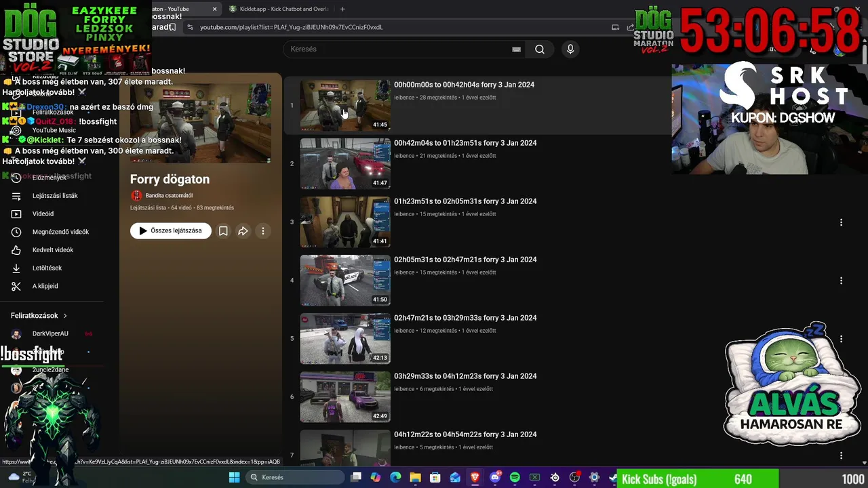The height and width of the screenshot is (488, 868).
Task: Open Outlook mail from taskbar
Action: tap(455, 477)
